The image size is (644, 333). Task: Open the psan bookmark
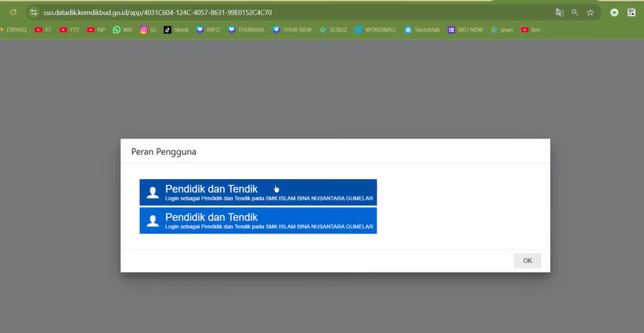click(501, 29)
